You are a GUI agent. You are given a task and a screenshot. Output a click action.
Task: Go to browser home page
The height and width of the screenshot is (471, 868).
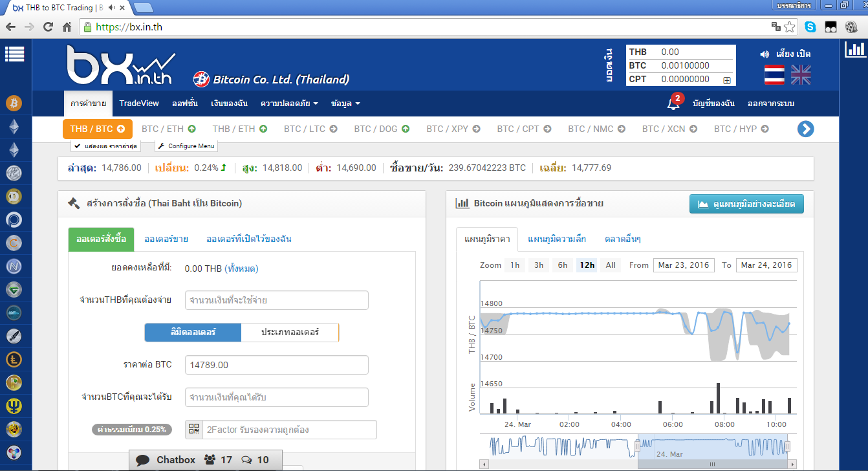[67, 27]
